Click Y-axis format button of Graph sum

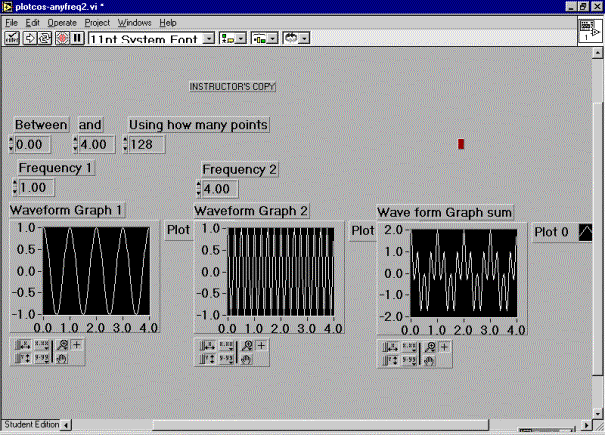[409, 361]
